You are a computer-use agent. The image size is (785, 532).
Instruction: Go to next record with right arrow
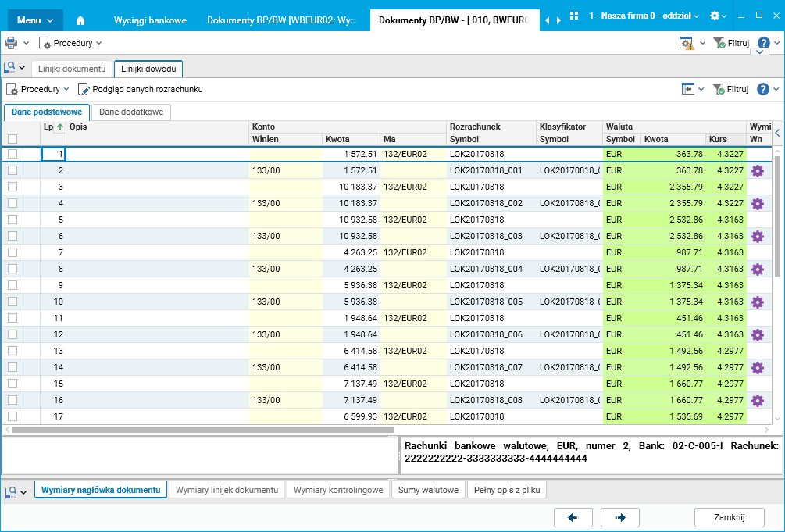pos(620,517)
